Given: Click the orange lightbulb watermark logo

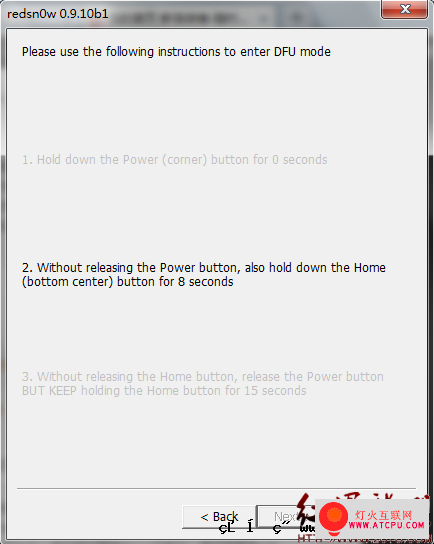Looking at the screenshot, I should pos(334,518).
